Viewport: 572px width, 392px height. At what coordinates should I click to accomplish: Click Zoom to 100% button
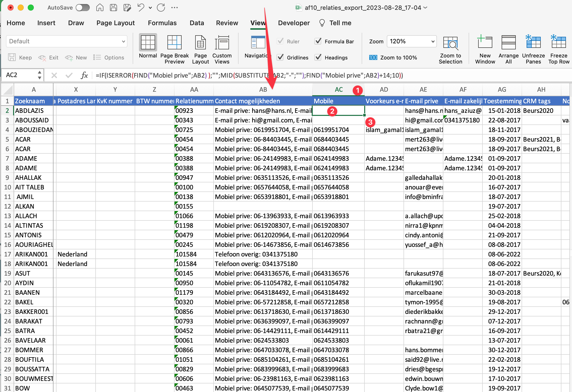pyautogui.click(x=393, y=57)
